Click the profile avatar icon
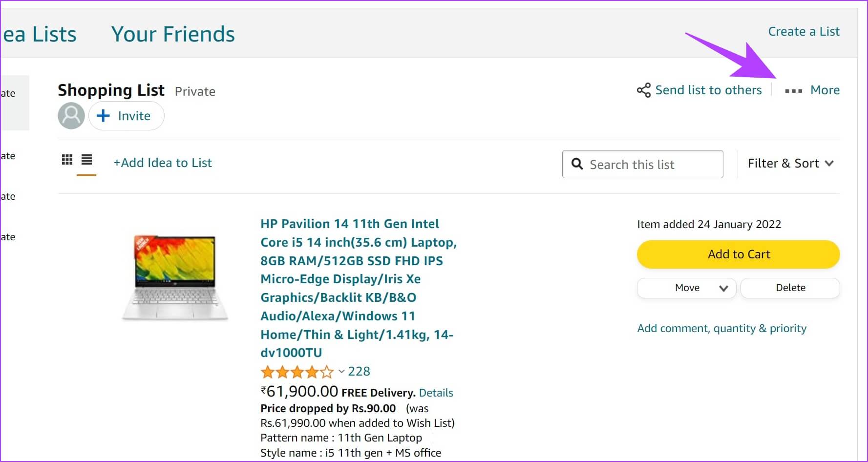The image size is (868, 462). pyautogui.click(x=71, y=116)
